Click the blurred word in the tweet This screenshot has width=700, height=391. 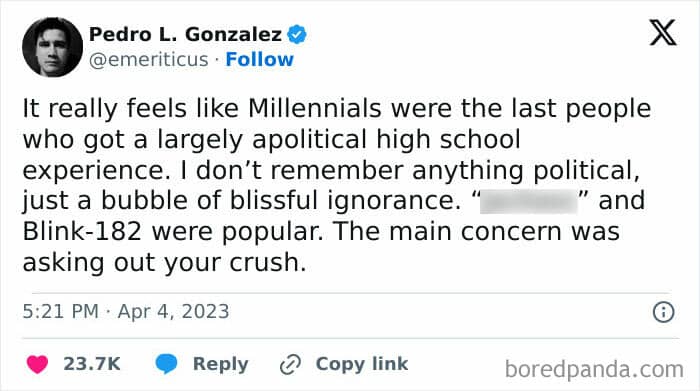tap(529, 201)
